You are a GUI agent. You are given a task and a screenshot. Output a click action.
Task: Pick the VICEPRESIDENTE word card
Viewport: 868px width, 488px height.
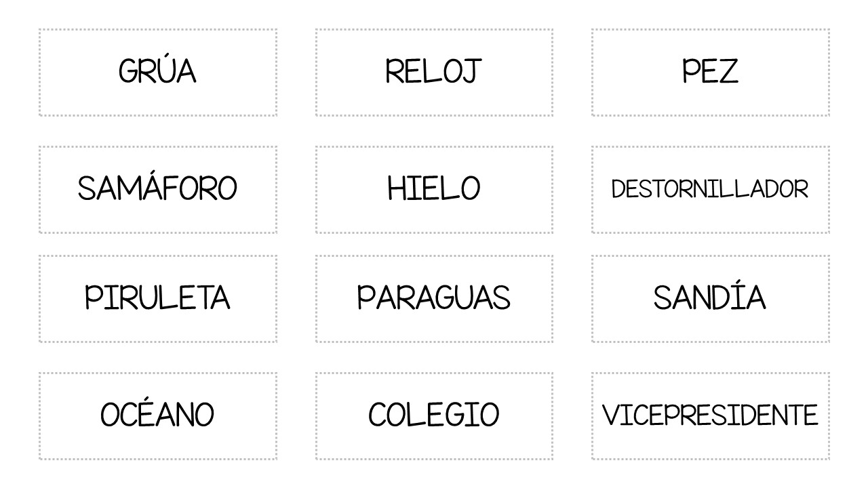(710, 416)
